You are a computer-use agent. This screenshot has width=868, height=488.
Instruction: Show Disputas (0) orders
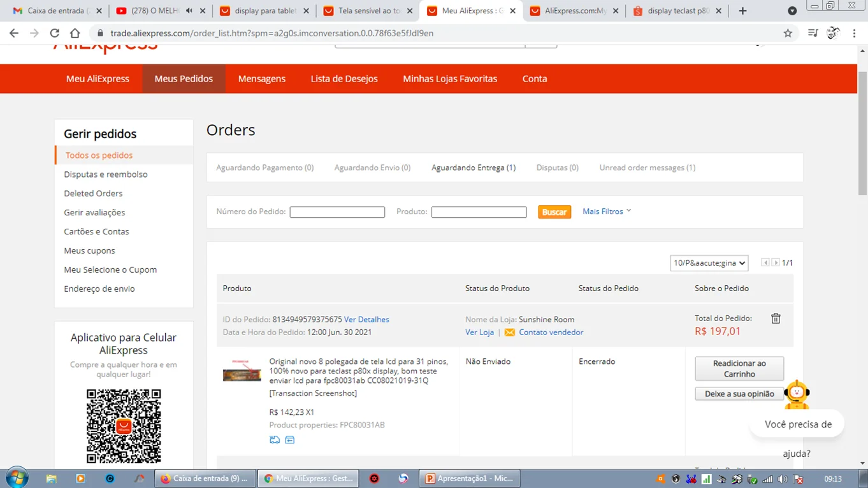558,168
